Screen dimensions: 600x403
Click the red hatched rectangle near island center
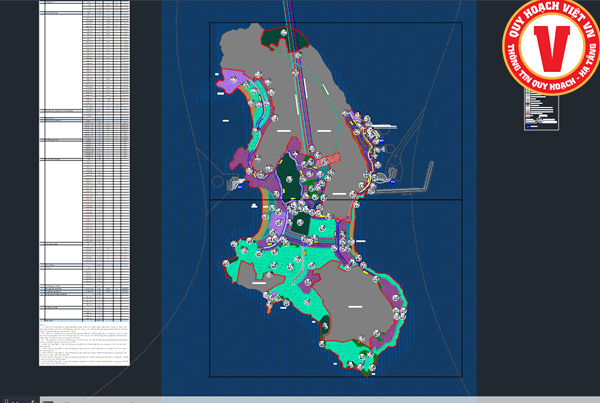click(329, 159)
